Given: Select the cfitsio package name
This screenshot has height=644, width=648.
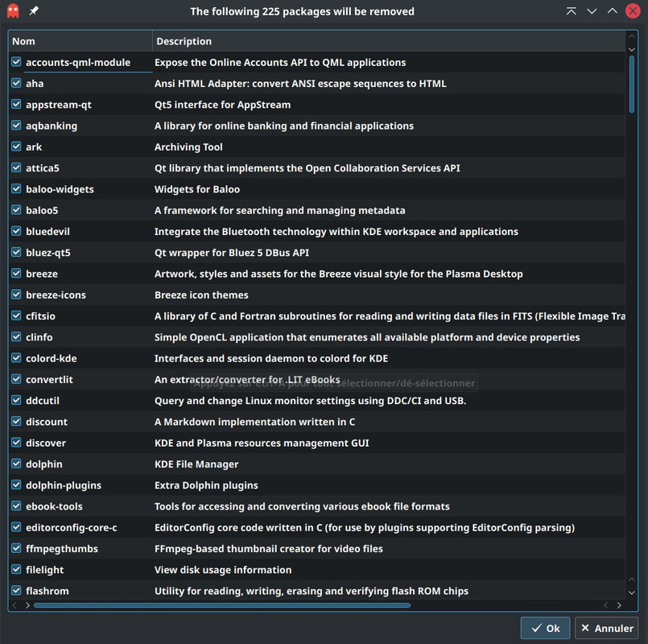Looking at the screenshot, I should pyautogui.click(x=40, y=316).
